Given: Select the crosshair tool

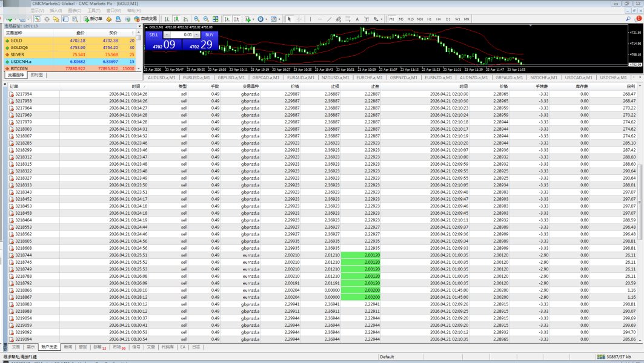Looking at the screenshot, I should pyautogui.click(x=299, y=19).
